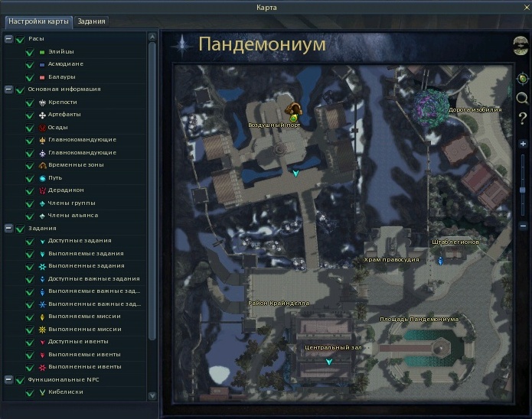Image resolution: width=532 pixels, height=419 pixels.
Task: Click the Члены альянса icon
Action: point(42,216)
